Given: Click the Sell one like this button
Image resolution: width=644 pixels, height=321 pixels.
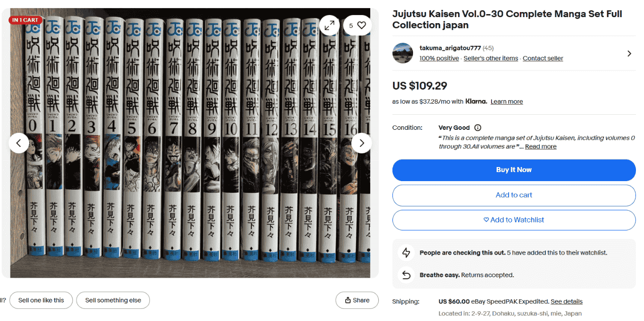Looking at the screenshot, I should pos(41,300).
